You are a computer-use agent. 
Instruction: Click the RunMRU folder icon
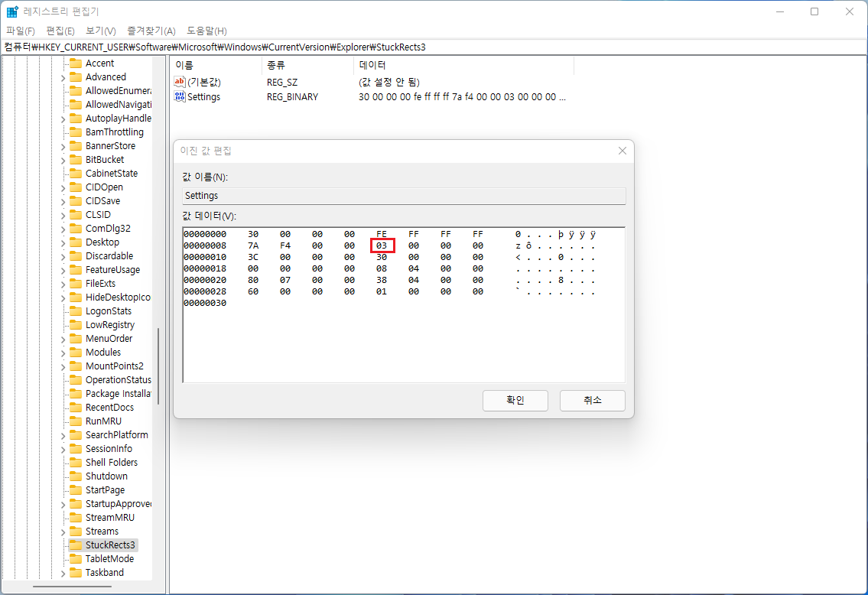pos(75,421)
